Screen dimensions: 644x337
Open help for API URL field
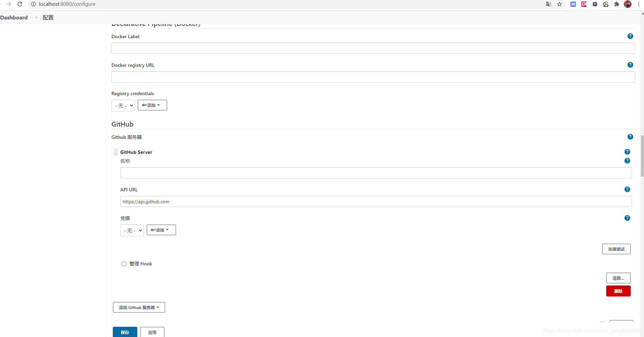click(x=627, y=189)
